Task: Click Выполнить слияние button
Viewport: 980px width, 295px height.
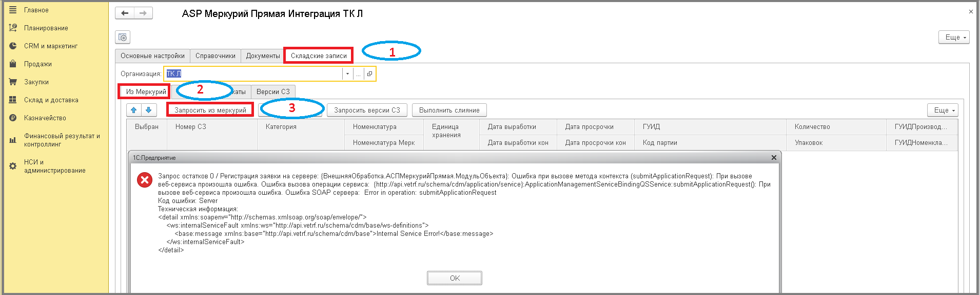Action: pyautogui.click(x=449, y=110)
